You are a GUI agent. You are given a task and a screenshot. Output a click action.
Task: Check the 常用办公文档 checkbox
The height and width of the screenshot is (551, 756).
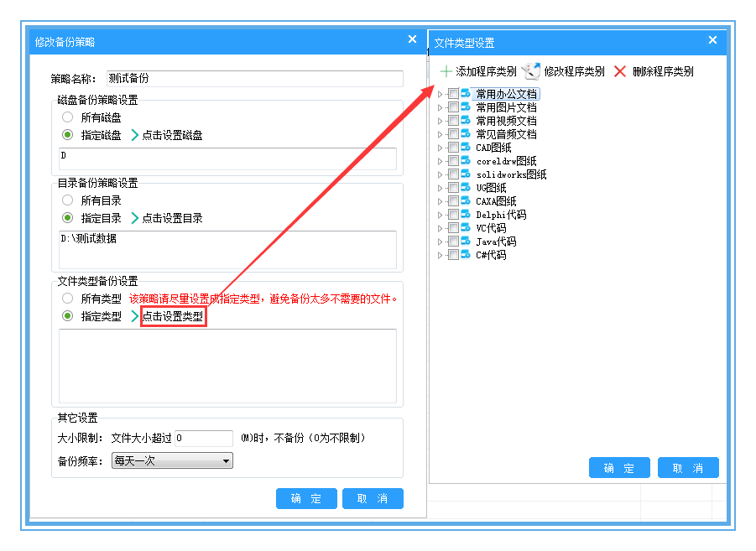pos(452,94)
